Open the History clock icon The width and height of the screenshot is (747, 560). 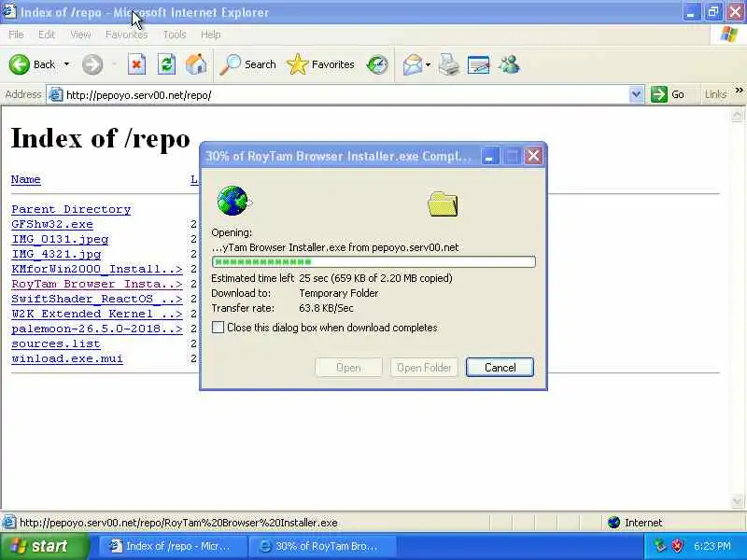click(377, 64)
